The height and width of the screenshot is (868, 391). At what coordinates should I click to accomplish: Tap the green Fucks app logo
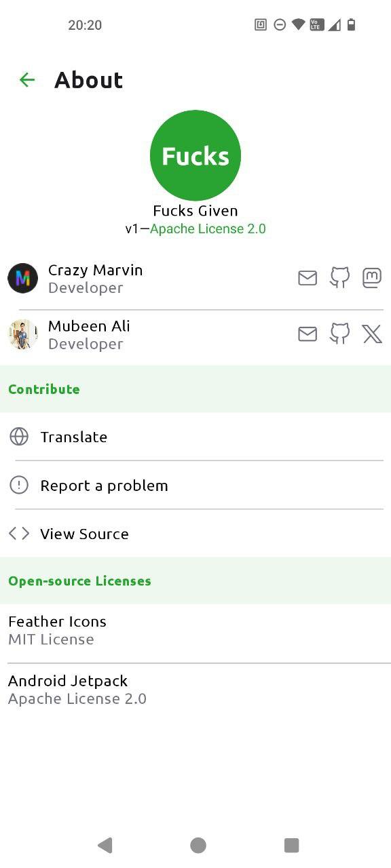(195, 155)
